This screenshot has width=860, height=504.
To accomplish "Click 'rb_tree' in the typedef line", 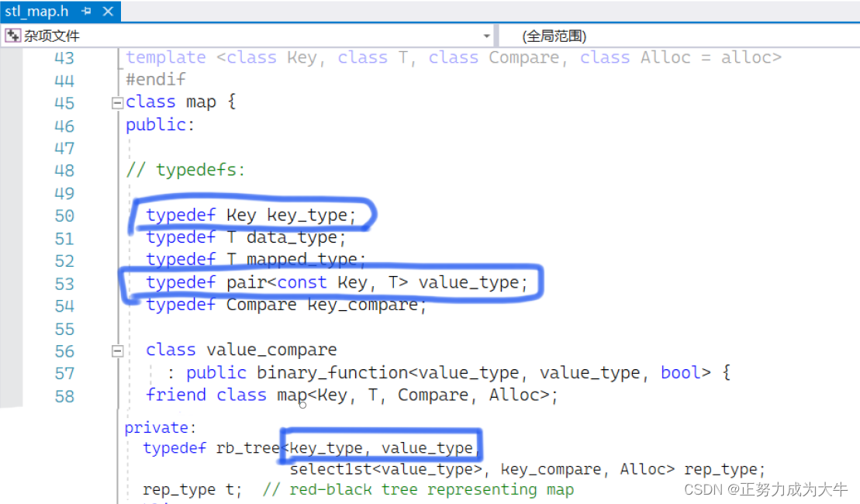I will click(248, 448).
